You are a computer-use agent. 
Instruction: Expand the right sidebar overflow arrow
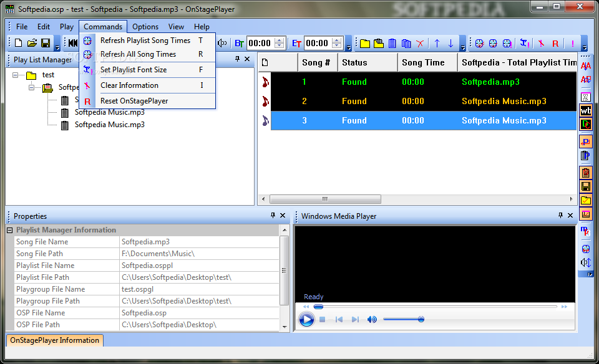coord(590,274)
